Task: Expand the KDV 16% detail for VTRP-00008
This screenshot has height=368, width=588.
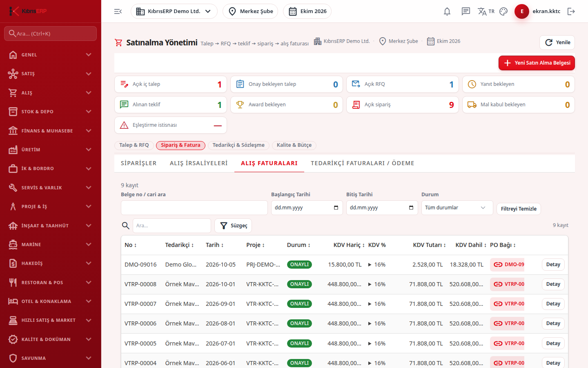Action: click(x=376, y=284)
